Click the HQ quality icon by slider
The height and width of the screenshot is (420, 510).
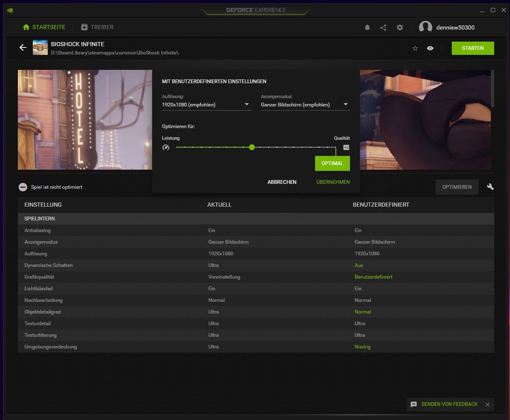[346, 147]
